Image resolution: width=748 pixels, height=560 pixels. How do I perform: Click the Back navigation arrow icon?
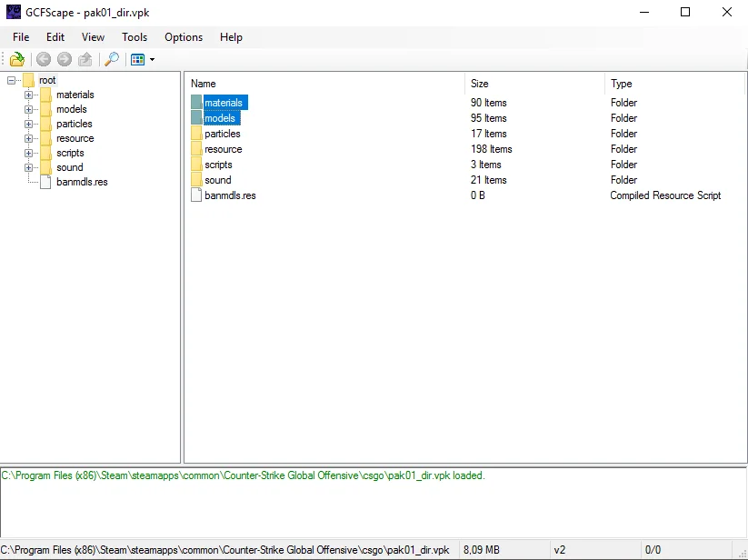(44, 59)
